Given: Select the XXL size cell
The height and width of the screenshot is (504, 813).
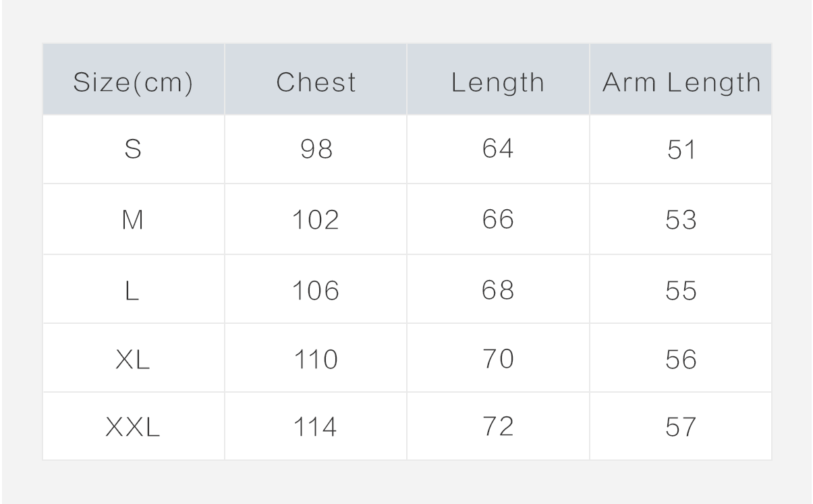Looking at the screenshot, I should [x=133, y=428].
